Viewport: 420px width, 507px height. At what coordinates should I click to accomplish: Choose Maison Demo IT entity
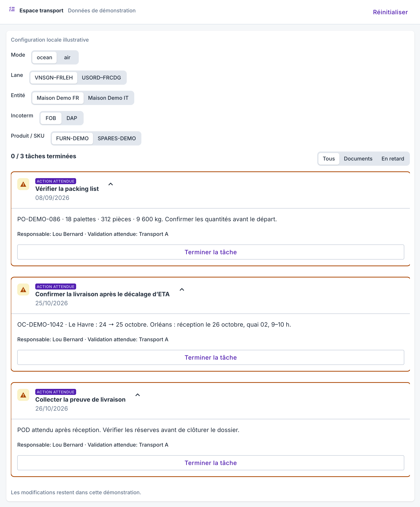(x=108, y=98)
